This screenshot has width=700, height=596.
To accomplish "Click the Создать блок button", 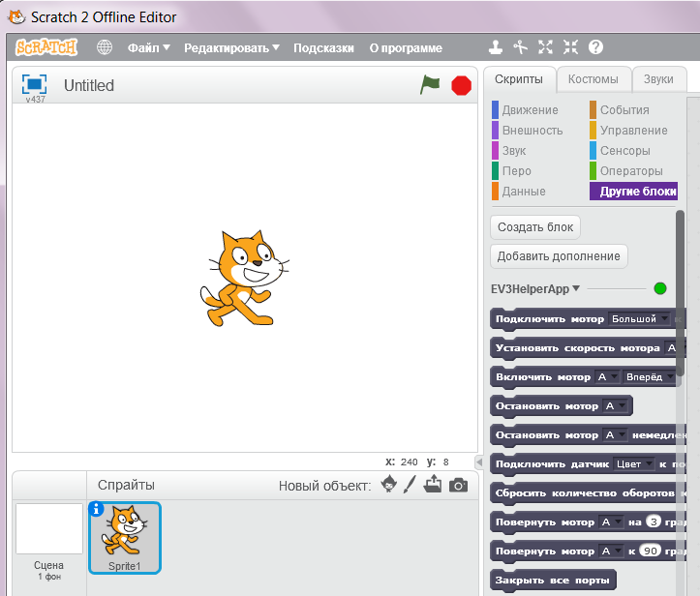I will [535, 227].
